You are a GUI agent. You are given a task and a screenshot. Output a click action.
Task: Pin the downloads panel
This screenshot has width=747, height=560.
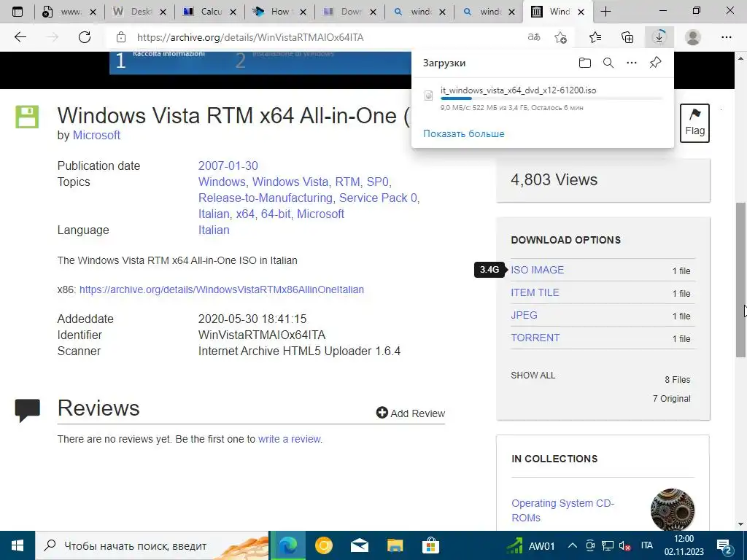coord(656,63)
